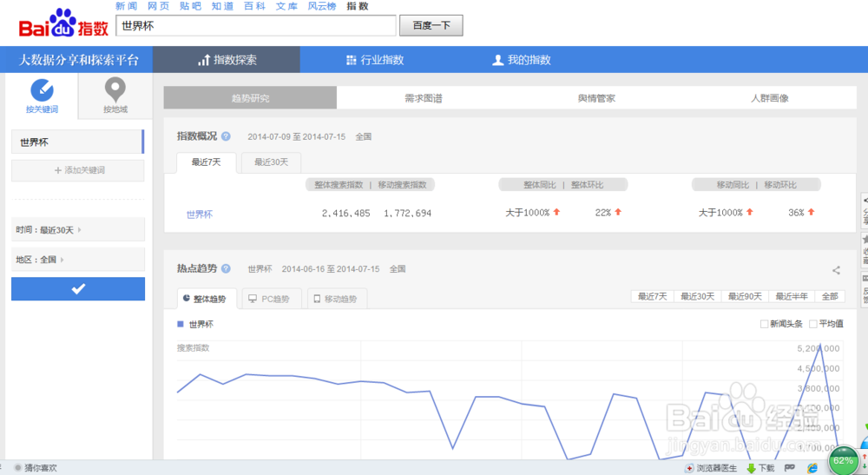This screenshot has width=868, height=475.
Task: Switch to the 舆情管家 tab
Action: [x=596, y=98]
